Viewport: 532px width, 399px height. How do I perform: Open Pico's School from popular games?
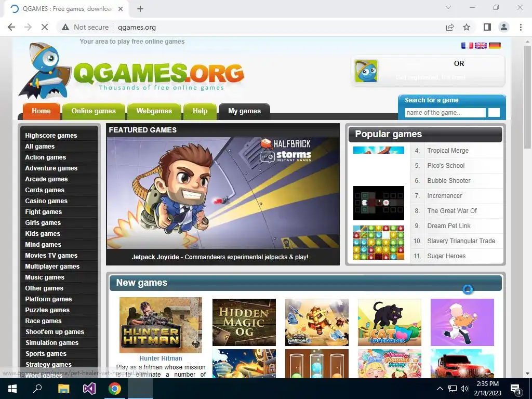[446, 166]
